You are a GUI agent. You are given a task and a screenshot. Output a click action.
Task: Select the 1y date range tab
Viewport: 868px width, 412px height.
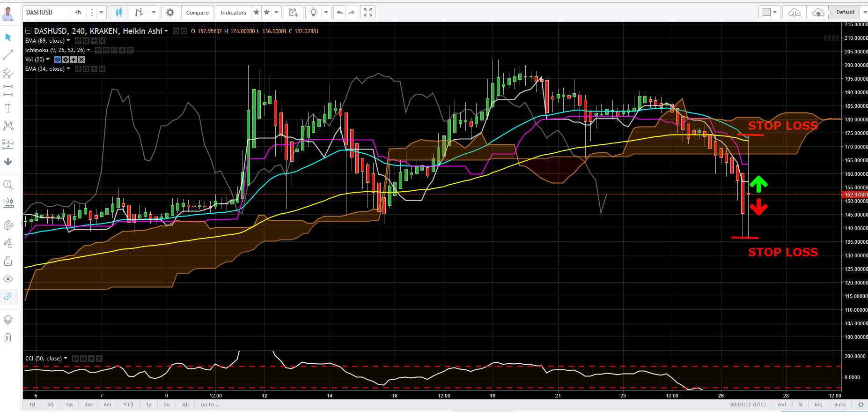[148, 405]
